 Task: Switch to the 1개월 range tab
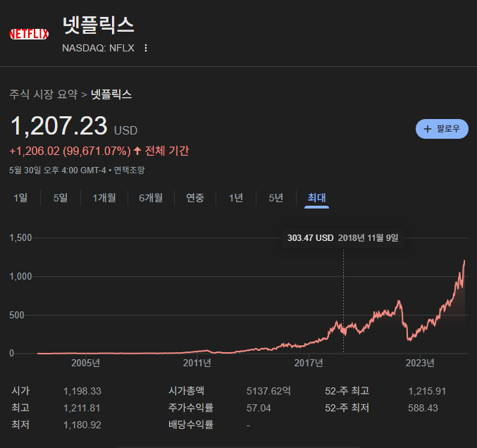tap(104, 198)
